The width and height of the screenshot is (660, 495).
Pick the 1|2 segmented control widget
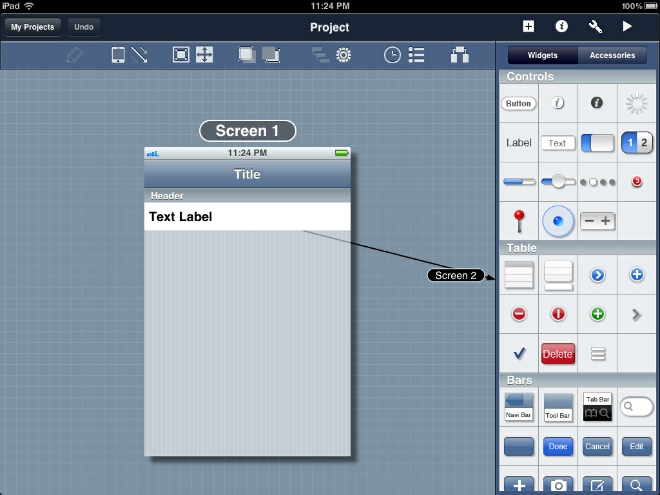pos(636,143)
